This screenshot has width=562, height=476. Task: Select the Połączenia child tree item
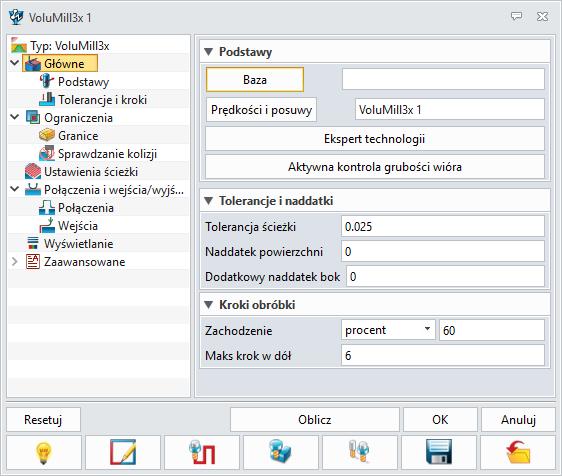pos(86,208)
